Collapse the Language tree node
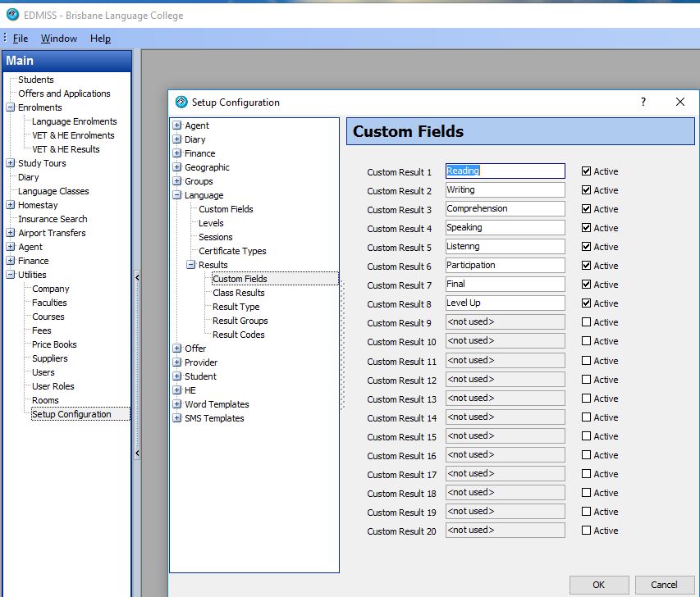Image resolution: width=700 pixels, height=597 pixels. [177, 195]
